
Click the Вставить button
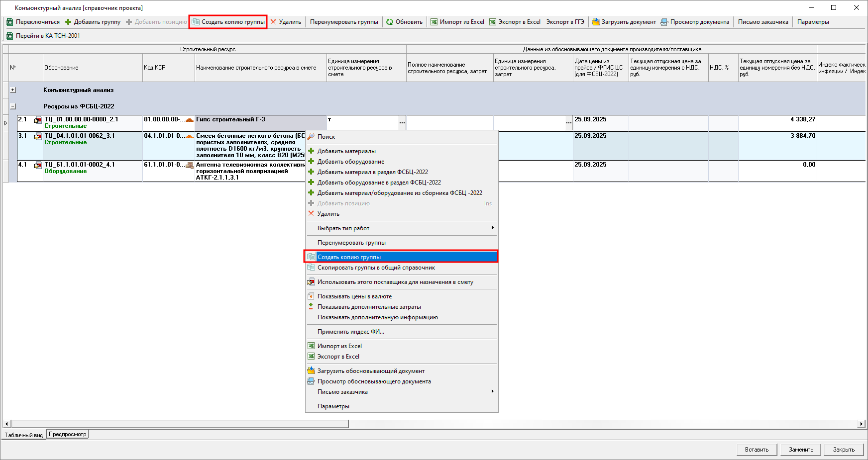[x=757, y=449]
